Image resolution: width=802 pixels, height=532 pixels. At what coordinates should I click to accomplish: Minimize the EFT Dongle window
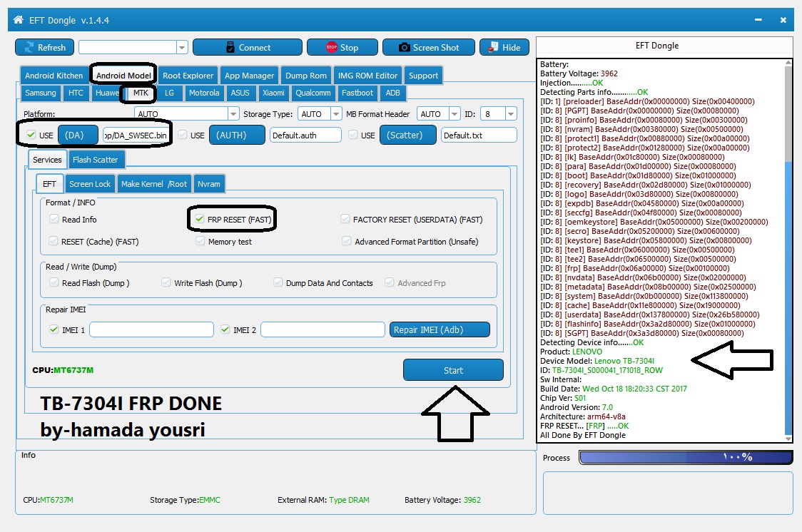click(x=758, y=20)
